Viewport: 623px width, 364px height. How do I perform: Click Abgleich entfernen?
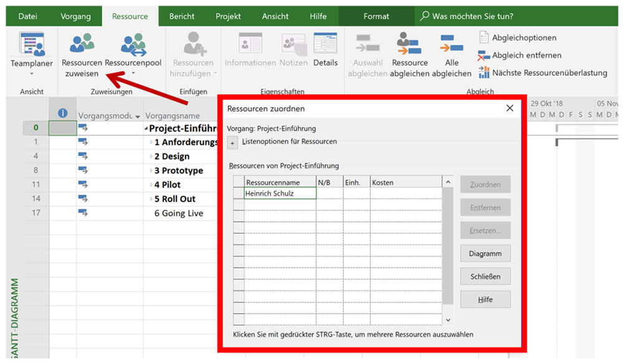(520, 55)
